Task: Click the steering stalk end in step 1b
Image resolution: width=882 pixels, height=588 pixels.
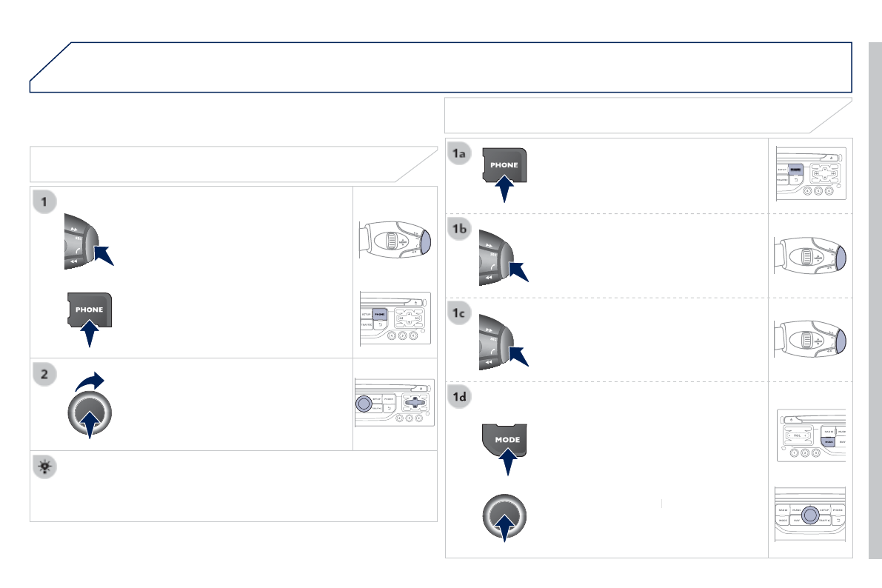Action: [496, 258]
